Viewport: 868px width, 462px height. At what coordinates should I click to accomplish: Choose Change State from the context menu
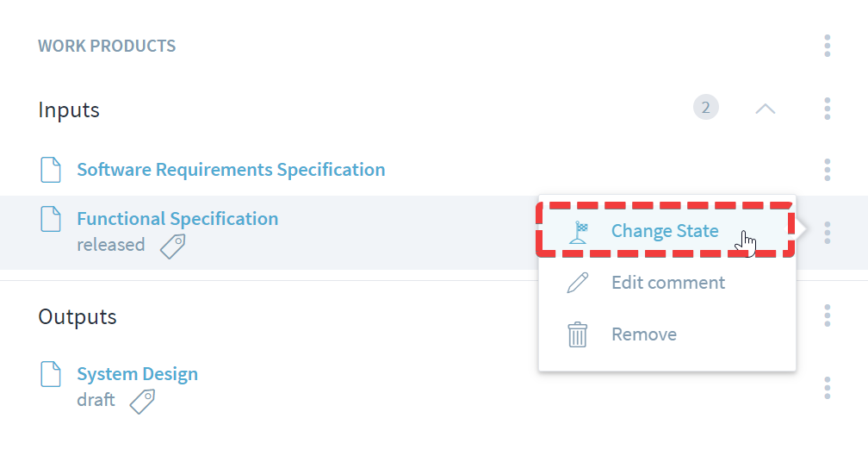(665, 231)
